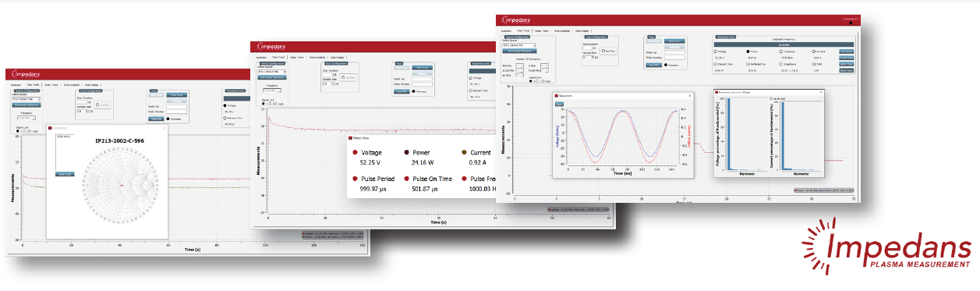
Task: Open the Active Sensor dropdown in middle window
Action: point(272,72)
